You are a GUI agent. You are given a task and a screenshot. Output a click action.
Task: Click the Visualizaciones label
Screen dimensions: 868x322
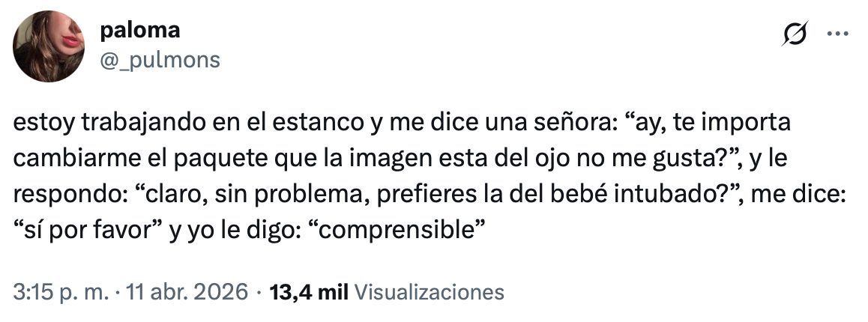tap(429, 291)
